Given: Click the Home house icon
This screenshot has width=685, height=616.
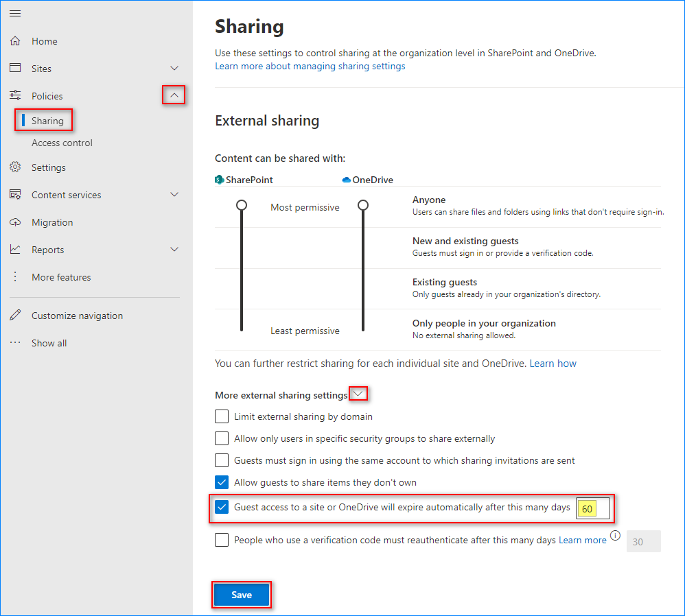Looking at the screenshot, I should (15, 41).
